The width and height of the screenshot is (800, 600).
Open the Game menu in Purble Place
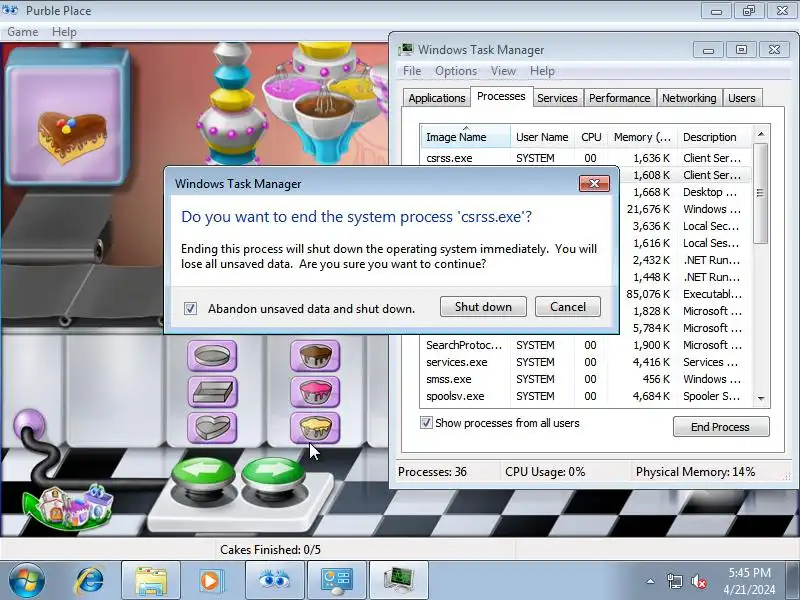point(23,32)
